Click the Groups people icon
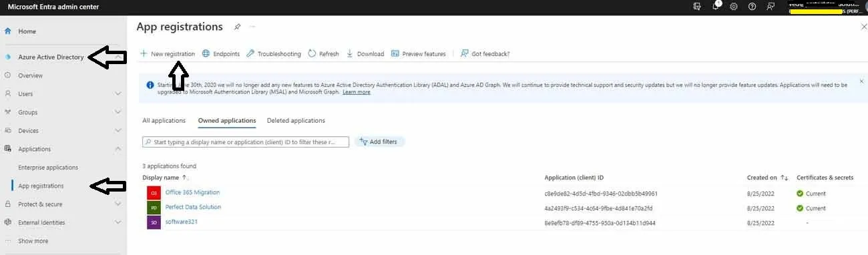Viewport: 868px width, 255px height. 8,112
